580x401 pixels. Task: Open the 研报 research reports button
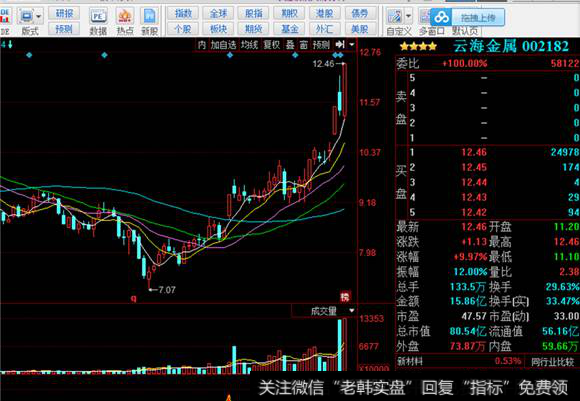tap(64, 14)
